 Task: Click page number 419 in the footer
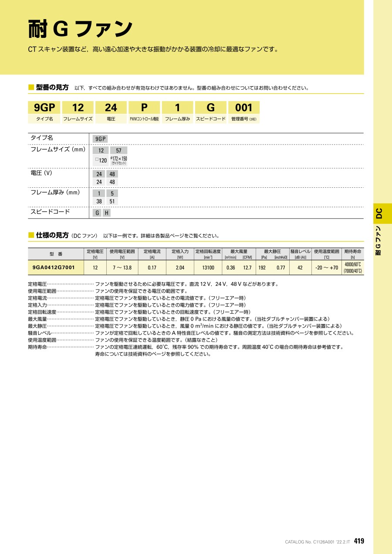pos(359,541)
